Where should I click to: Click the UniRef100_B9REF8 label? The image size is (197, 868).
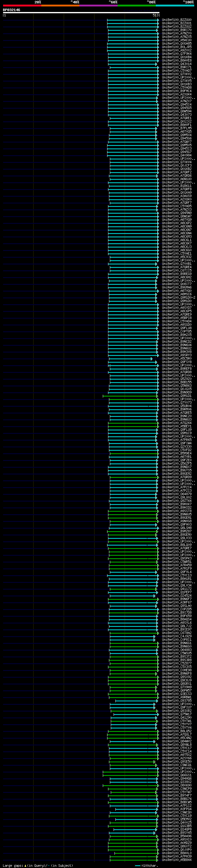[x=177, y=369]
